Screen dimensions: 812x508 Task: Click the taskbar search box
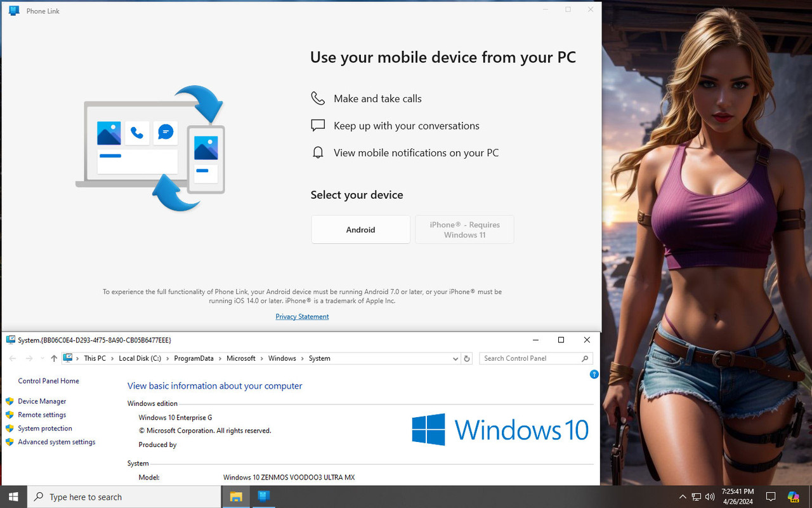[124, 497]
